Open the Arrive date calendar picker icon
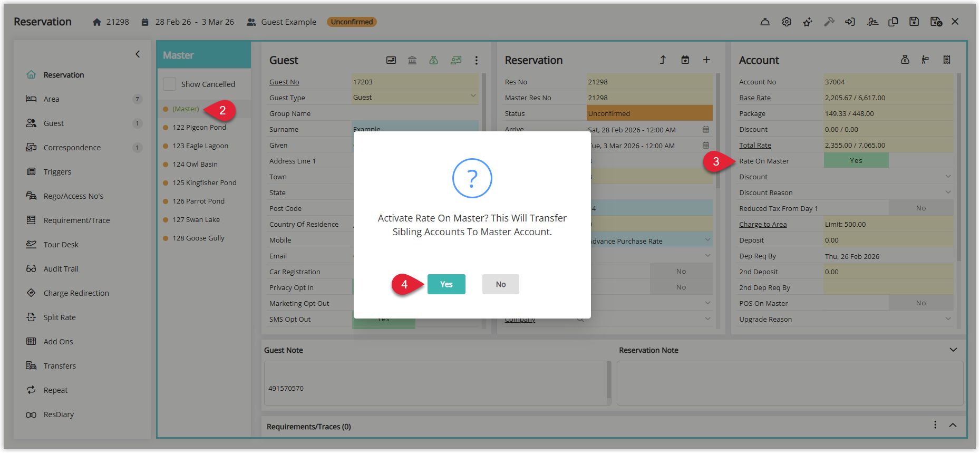Image resolution: width=980 pixels, height=453 pixels. point(706,130)
